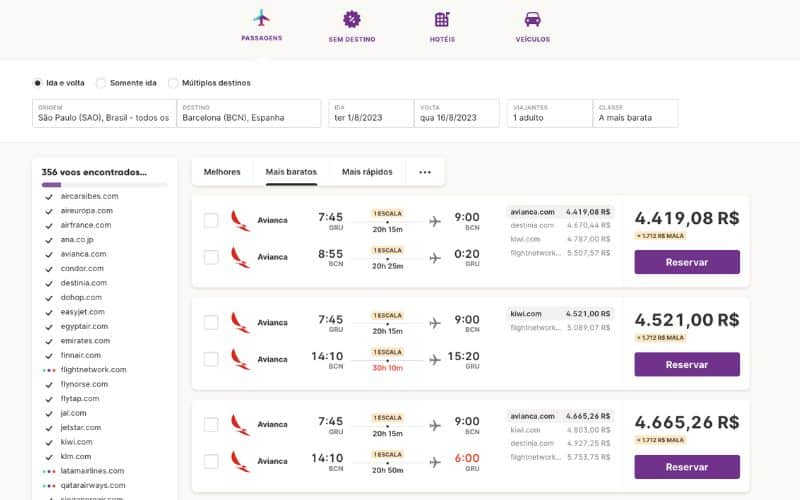Select avianca.com 4.419,08 R$ offer
The width and height of the screenshot is (800, 500).
click(x=560, y=212)
